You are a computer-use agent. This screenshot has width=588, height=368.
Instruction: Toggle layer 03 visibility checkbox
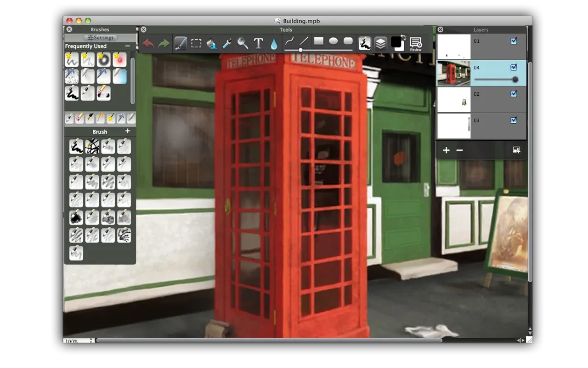click(x=514, y=120)
